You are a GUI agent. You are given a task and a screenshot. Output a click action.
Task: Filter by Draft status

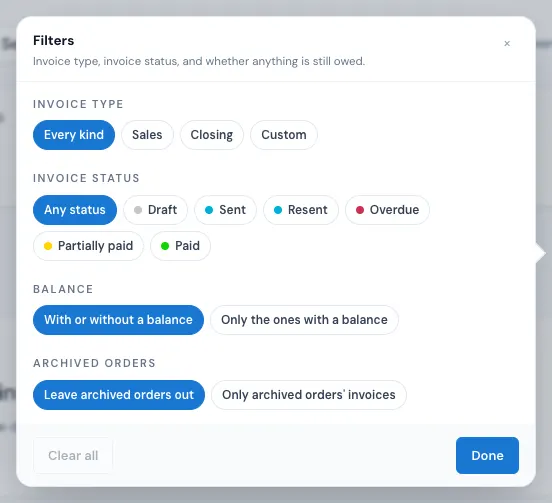[x=155, y=210]
